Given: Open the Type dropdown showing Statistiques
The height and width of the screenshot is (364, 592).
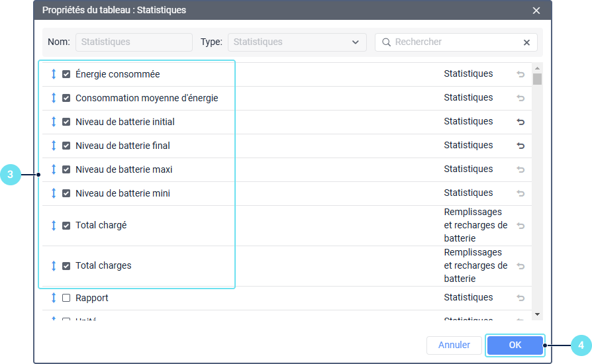Looking at the screenshot, I should pyautogui.click(x=297, y=42).
